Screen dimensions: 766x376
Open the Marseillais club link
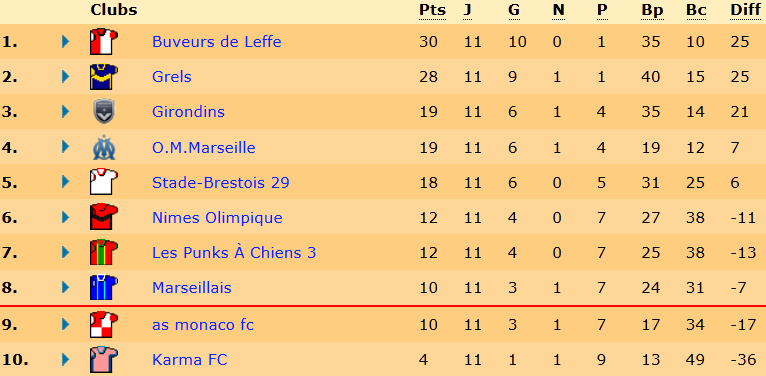[192, 288]
